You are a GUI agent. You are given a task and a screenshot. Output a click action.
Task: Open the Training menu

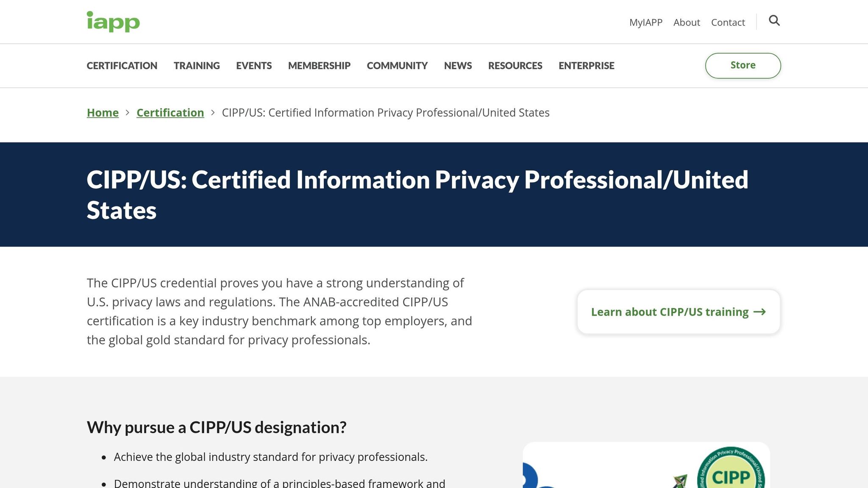pos(197,66)
